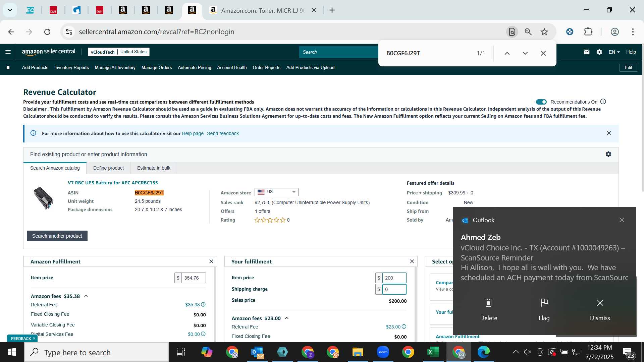
Task: Toggle Recommendations On switch
Action: click(x=541, y=102)
